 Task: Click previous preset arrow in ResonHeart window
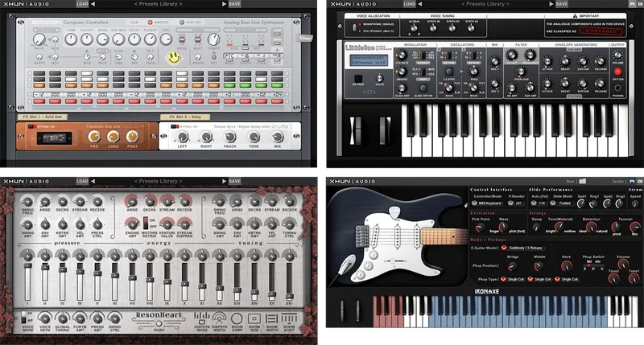pyautogui.click(x=93, y=181)
